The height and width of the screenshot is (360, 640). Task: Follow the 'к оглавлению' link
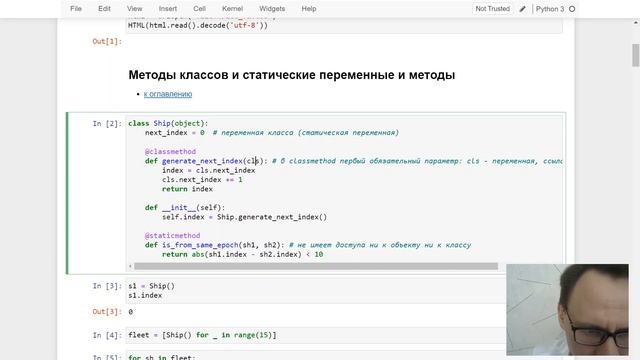coord(168,94)
